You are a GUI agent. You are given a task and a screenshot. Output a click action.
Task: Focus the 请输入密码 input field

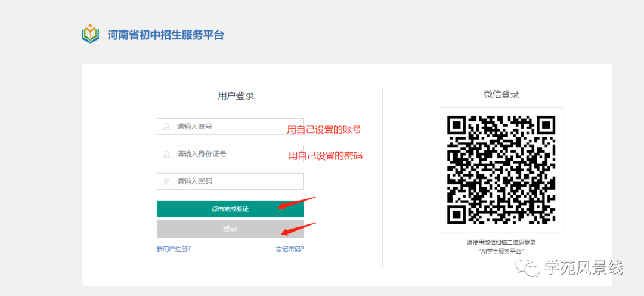(230, 181)
